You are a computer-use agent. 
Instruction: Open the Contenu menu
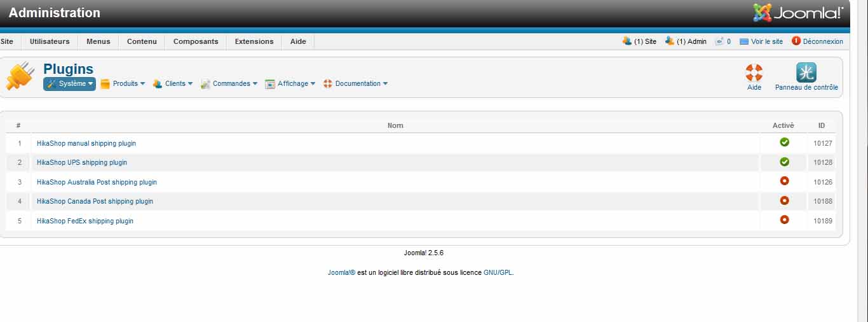(142, 41)
